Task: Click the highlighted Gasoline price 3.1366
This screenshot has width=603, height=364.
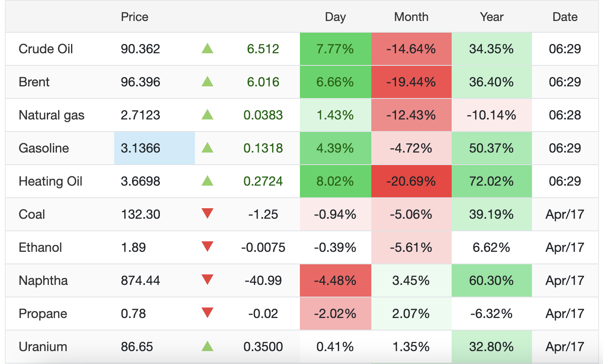Action: click(x=140, y=148)
